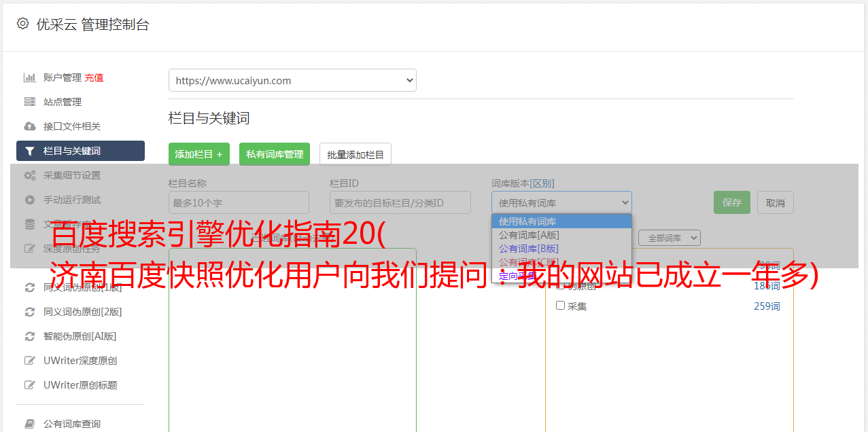Click the 批量添加栏目 button
868x432 pixels.
point(355,154)
